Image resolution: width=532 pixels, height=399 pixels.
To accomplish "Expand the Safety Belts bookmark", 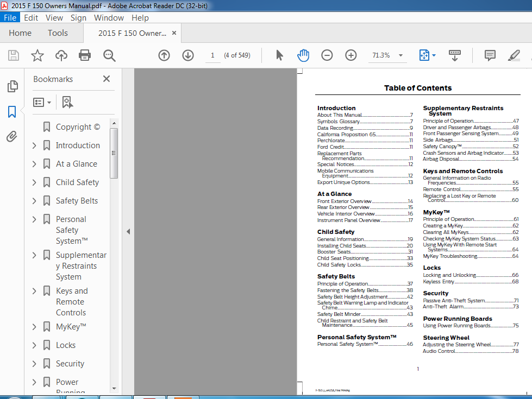I will (34, 201).
